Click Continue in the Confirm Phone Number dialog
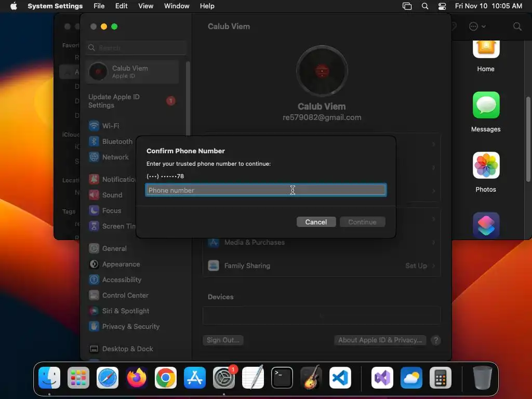 362,222
